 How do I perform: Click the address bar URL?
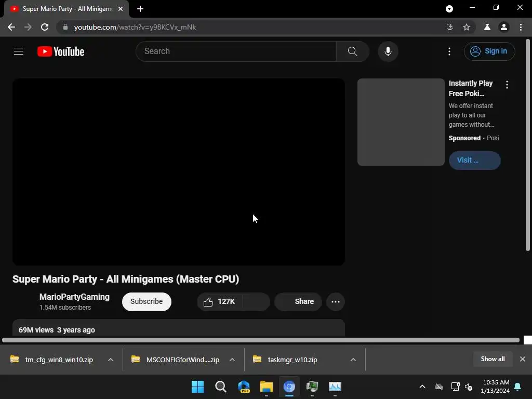point(135,27)
